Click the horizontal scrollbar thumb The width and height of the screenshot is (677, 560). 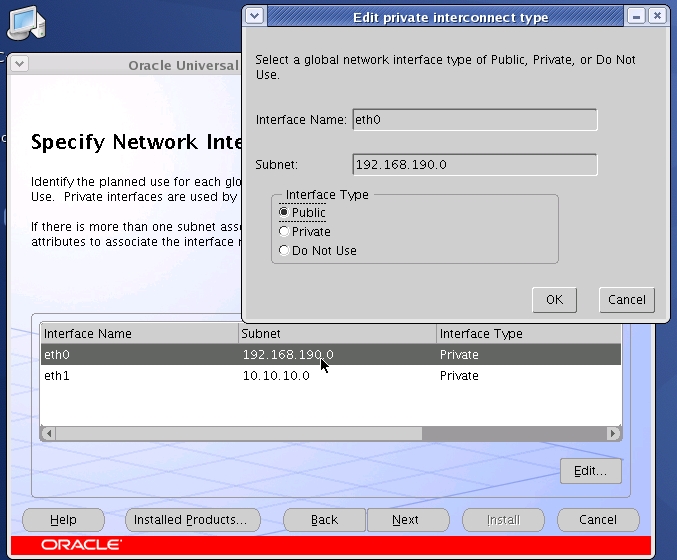[x=239, y=433]
